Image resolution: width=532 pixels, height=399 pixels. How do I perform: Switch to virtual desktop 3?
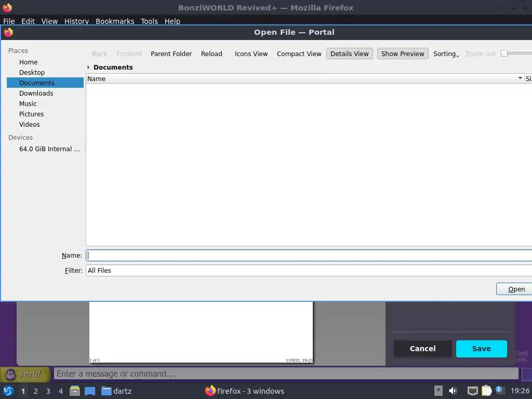tap(48, 391)
